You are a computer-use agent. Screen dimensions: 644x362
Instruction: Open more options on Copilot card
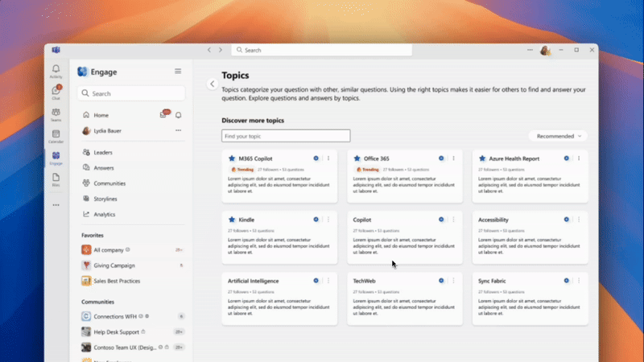click(453, 220)
